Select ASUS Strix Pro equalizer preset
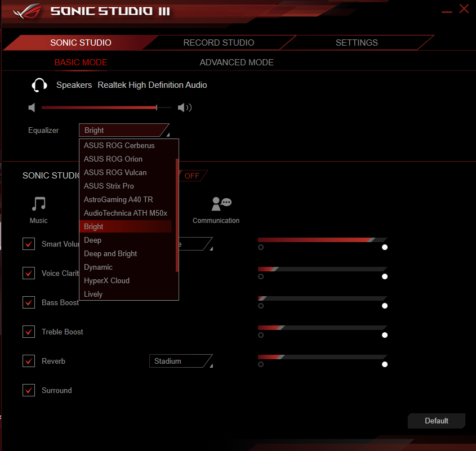476x451 pixels. [126, 186]
